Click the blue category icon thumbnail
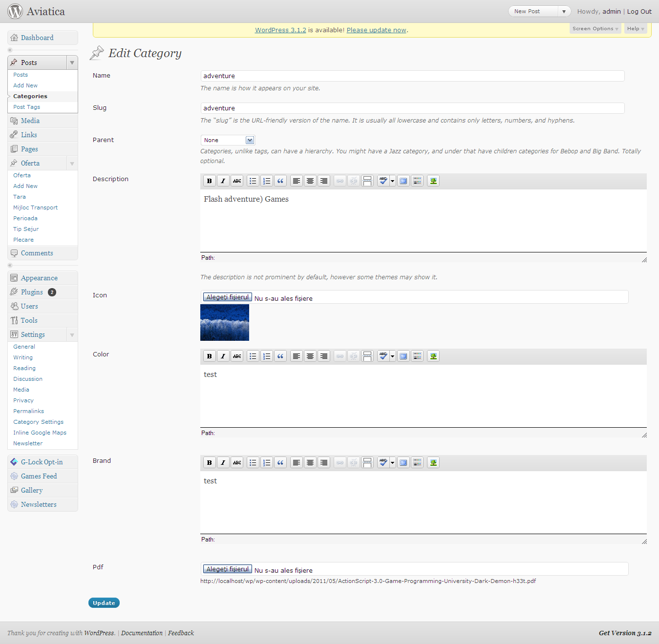The image size is (659, 644). [225, 323]
